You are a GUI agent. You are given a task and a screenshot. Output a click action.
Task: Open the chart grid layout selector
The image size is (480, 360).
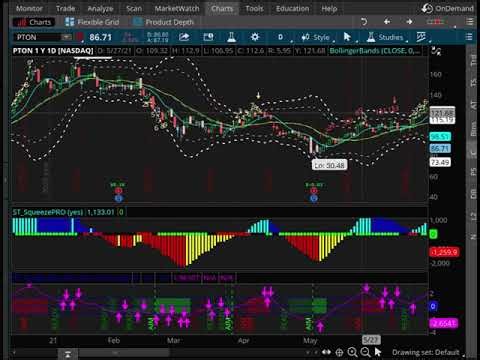(x=435, y=22)
